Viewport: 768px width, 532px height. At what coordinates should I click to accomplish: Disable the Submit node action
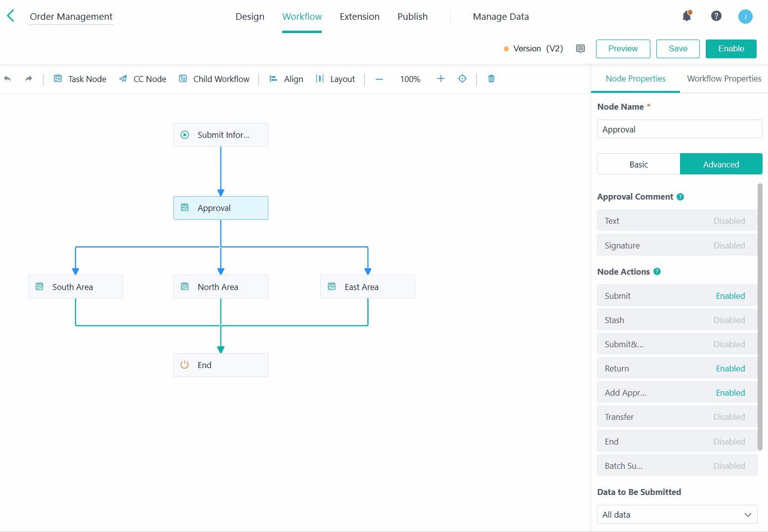(730, 295)
